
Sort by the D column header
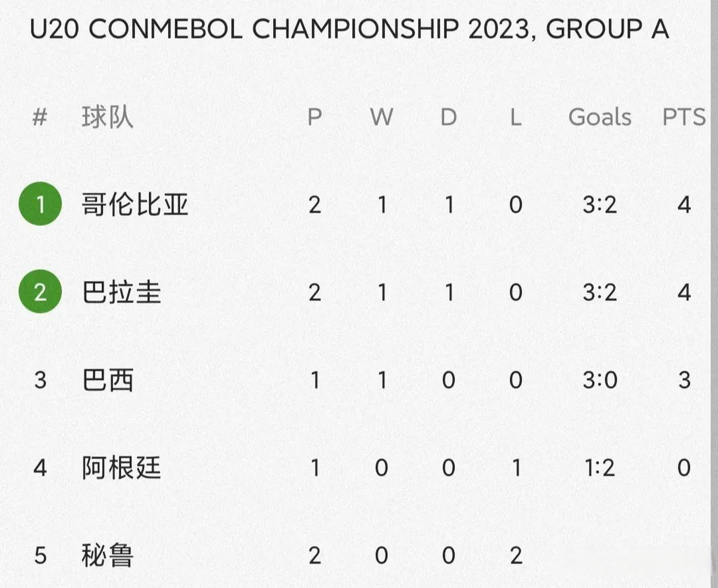coord(449,117)
